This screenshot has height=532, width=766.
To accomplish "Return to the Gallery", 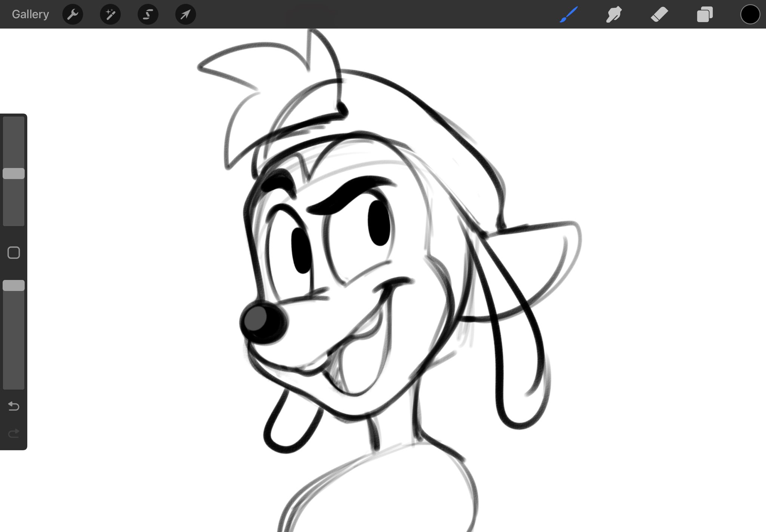I will pos(30,14).
